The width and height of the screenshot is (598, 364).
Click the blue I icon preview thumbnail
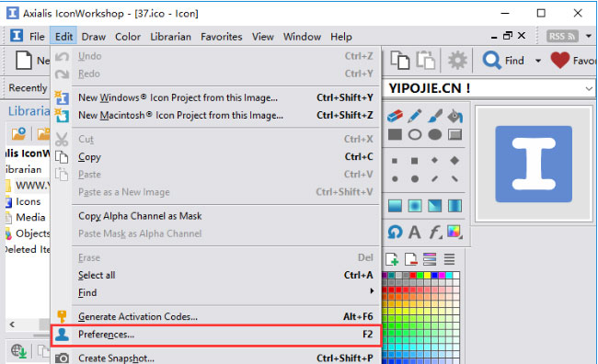pyautogui.click(x=534, y=164)
